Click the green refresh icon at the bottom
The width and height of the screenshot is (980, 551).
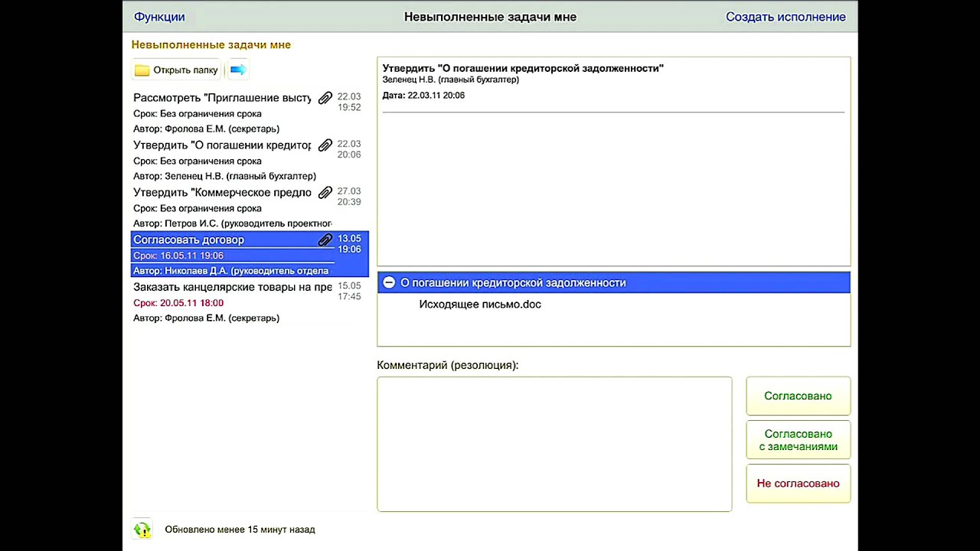[x=142, y=529]
